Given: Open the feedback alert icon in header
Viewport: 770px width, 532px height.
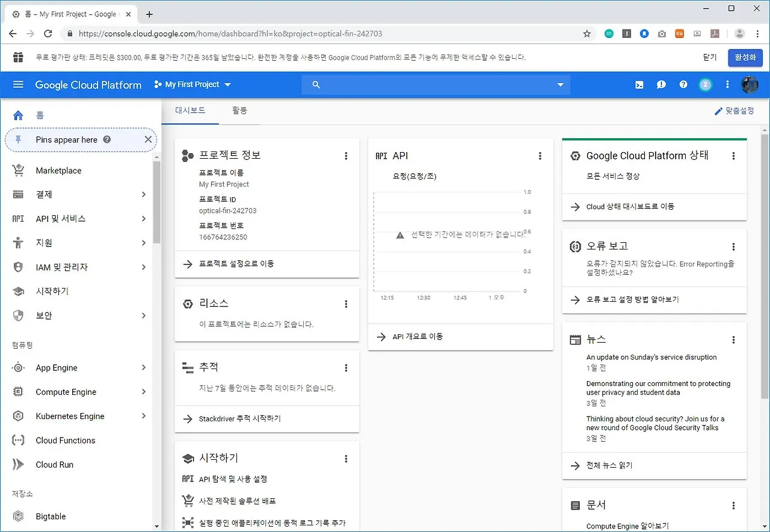Looking at the screenshot, I should 661,85.
